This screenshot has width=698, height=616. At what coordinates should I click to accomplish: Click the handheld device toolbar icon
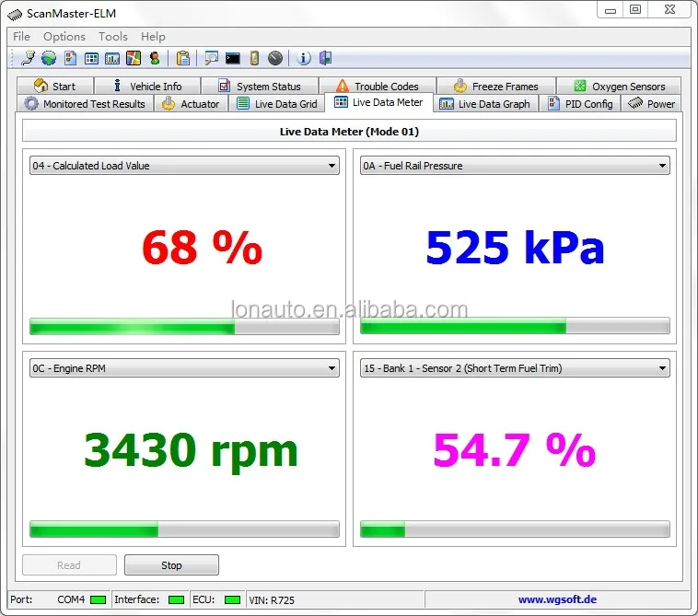[x=254, y=58]
